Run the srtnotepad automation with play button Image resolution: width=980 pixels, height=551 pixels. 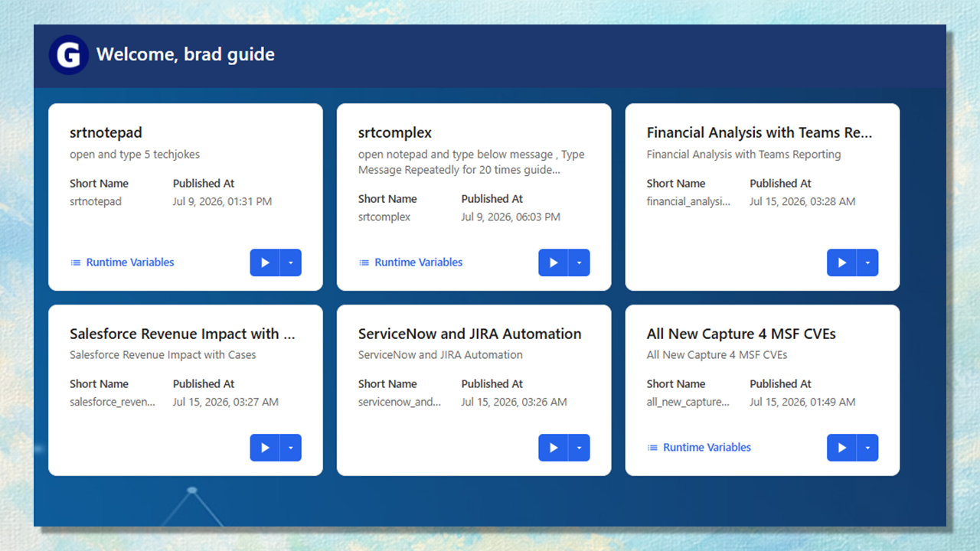coord(265,262)
